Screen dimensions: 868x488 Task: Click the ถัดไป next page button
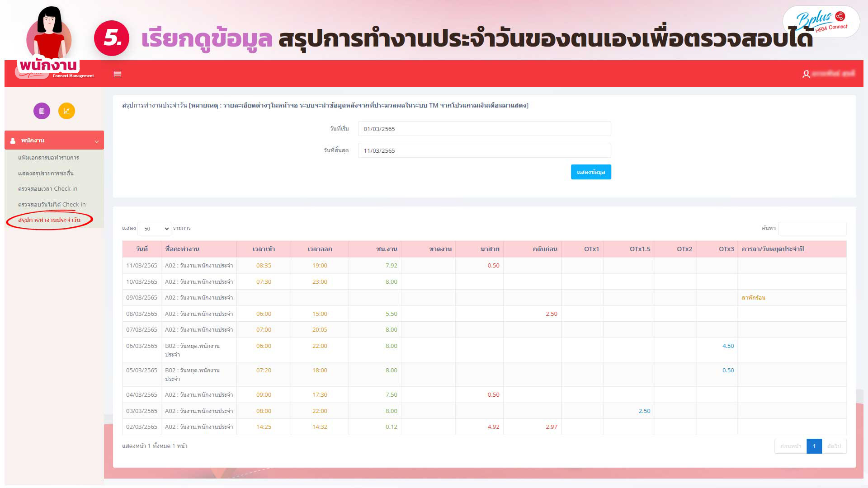834,446
